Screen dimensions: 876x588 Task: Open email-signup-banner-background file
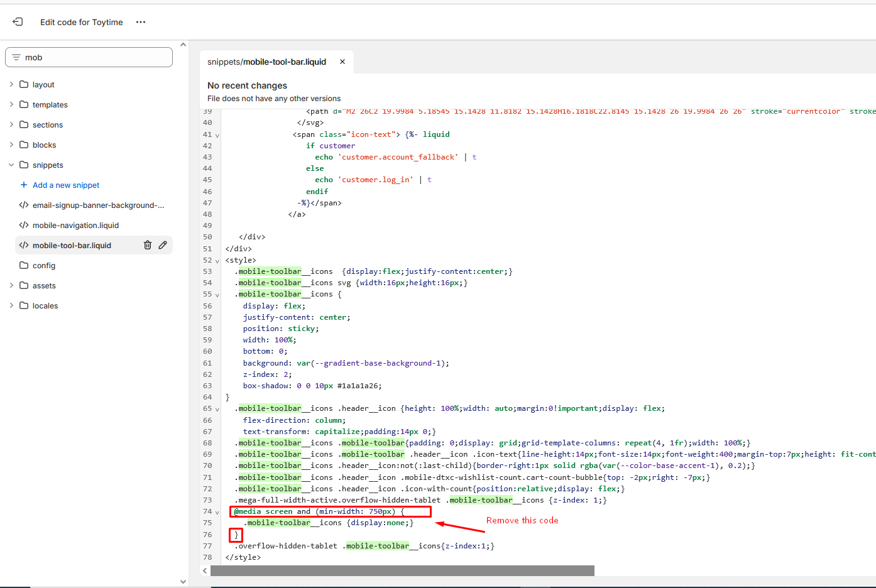[x=99, y=205]
